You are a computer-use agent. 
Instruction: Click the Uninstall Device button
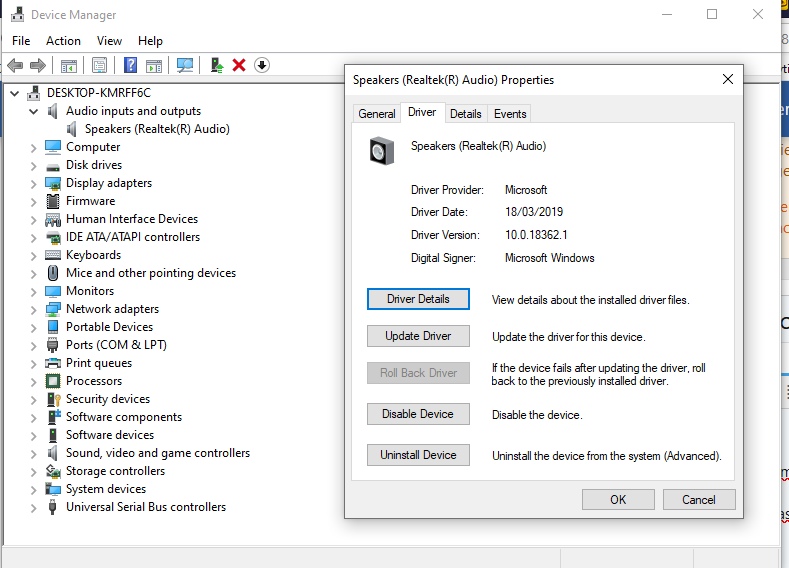(418, 455)
